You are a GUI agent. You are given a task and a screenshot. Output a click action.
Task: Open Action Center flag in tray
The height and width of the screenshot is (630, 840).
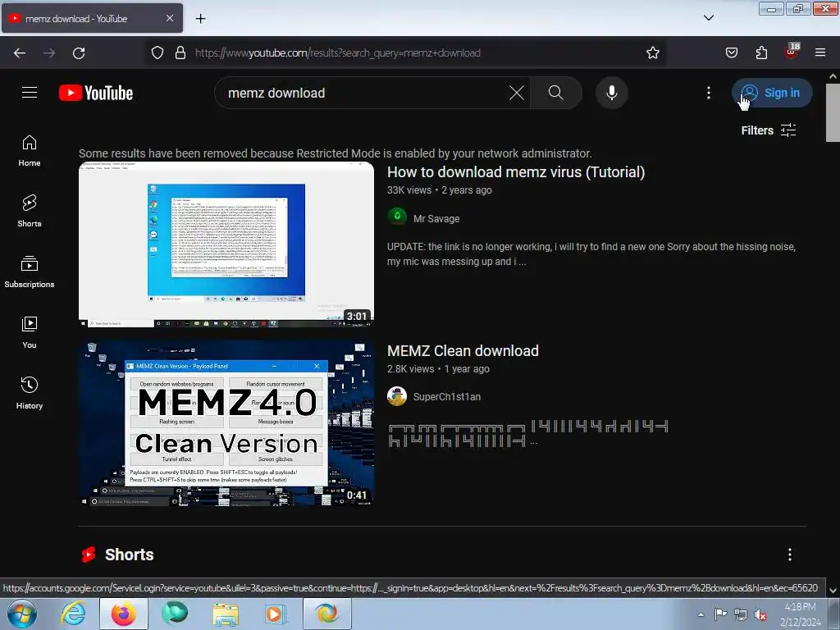[x=720, y=615]
